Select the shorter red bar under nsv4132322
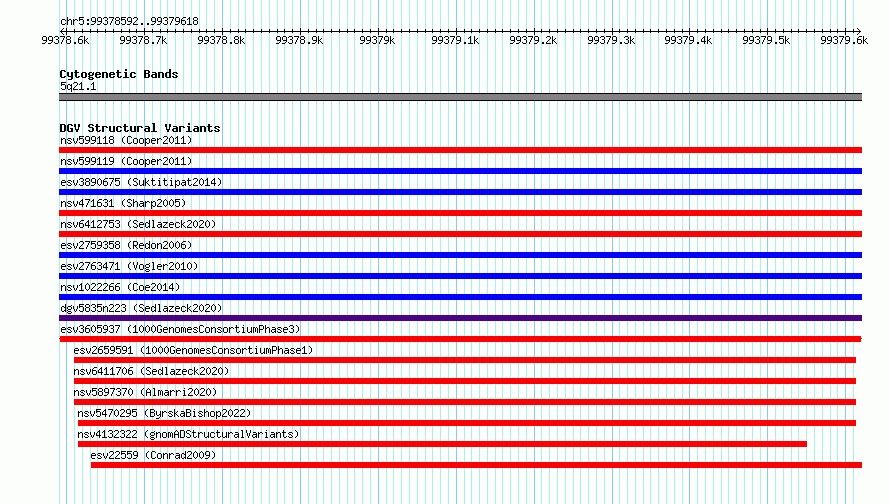The width and height of the screenshot is (890, 504). coord(442,444)
